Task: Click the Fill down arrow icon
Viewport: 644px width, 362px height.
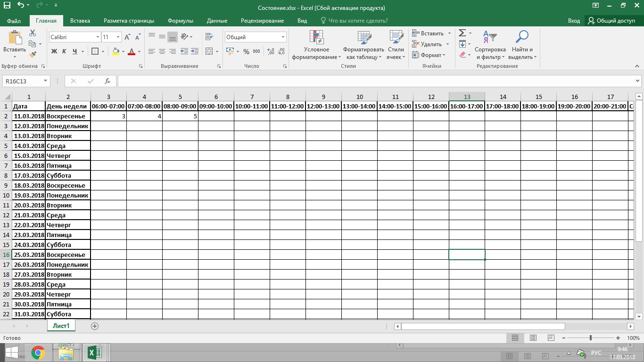Action: point(462,44)
